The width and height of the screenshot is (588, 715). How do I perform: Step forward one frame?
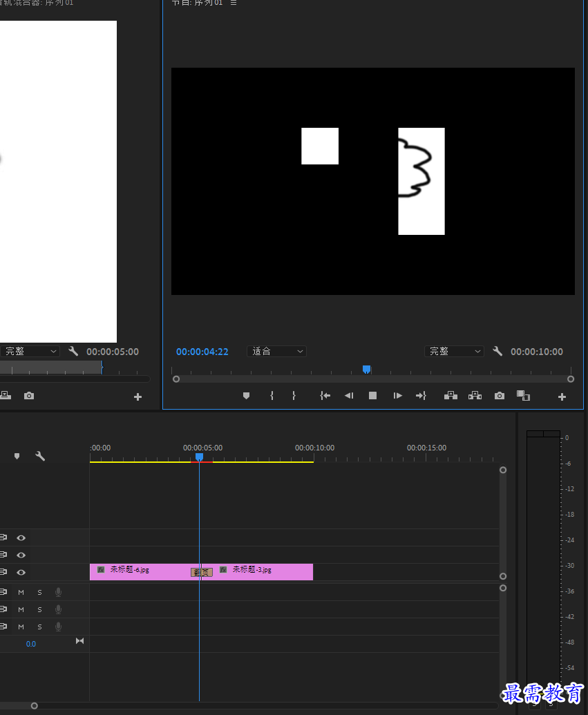[397, 396]
